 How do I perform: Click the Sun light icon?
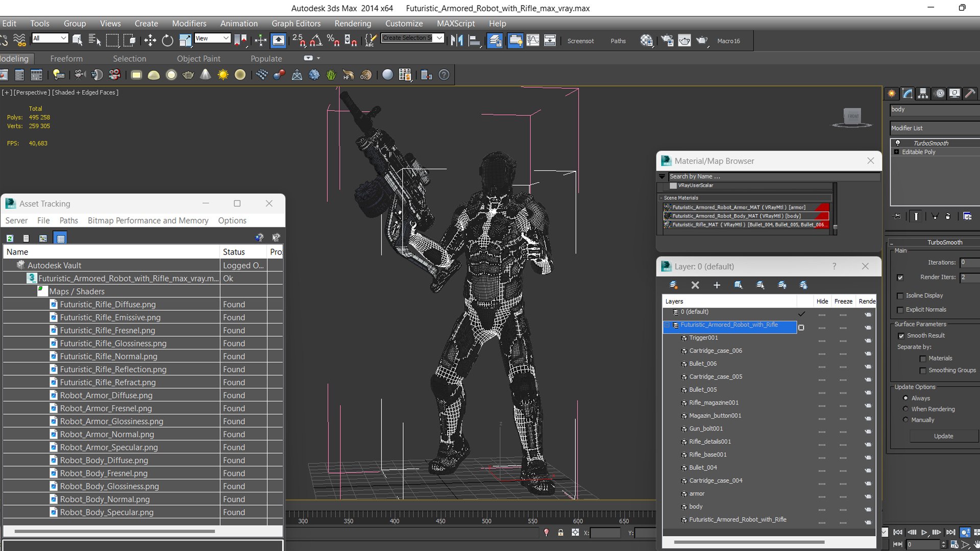pos(223,75)
